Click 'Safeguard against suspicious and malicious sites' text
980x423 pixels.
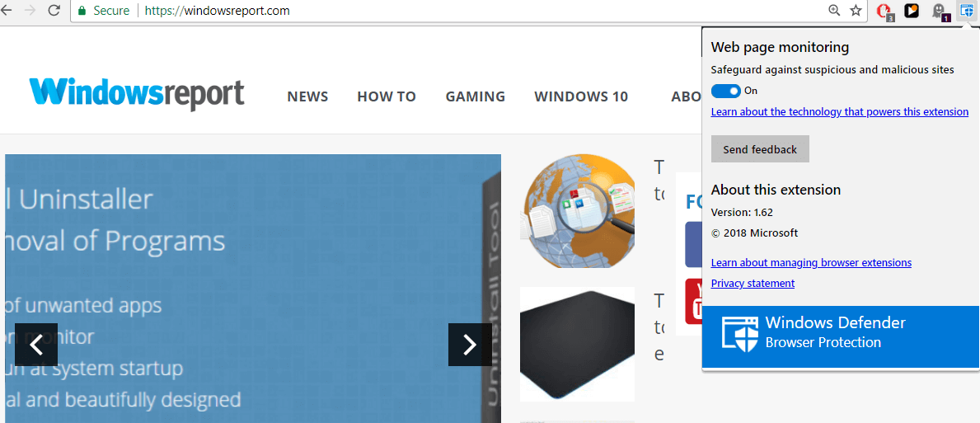[x=832, y=70]
